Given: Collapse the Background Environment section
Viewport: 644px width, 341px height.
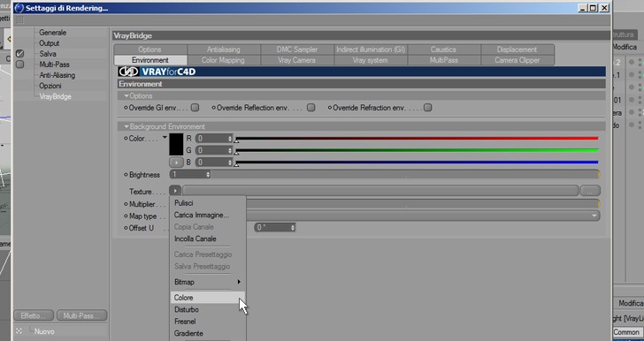Looking at the screenshot, I should pos(126,126).
